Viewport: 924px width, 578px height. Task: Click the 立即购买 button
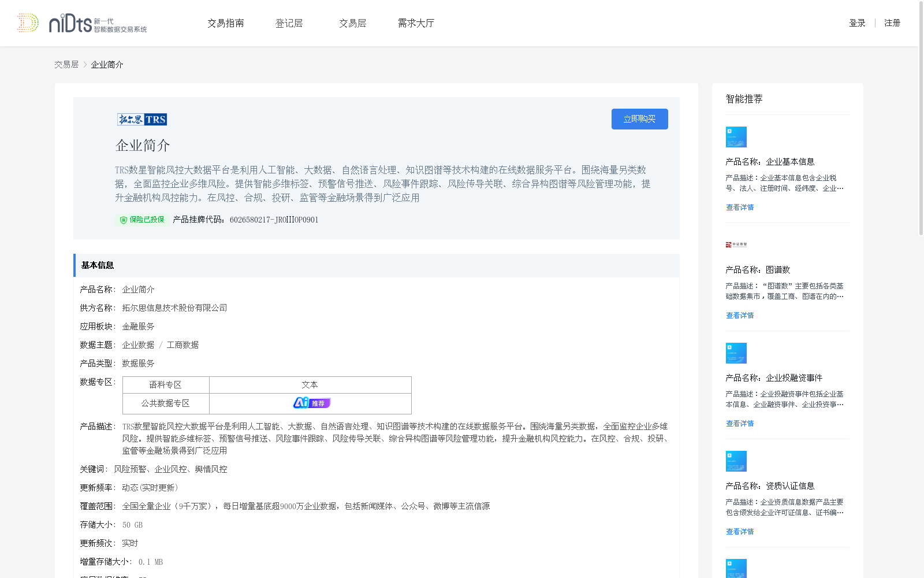point(640,119)
